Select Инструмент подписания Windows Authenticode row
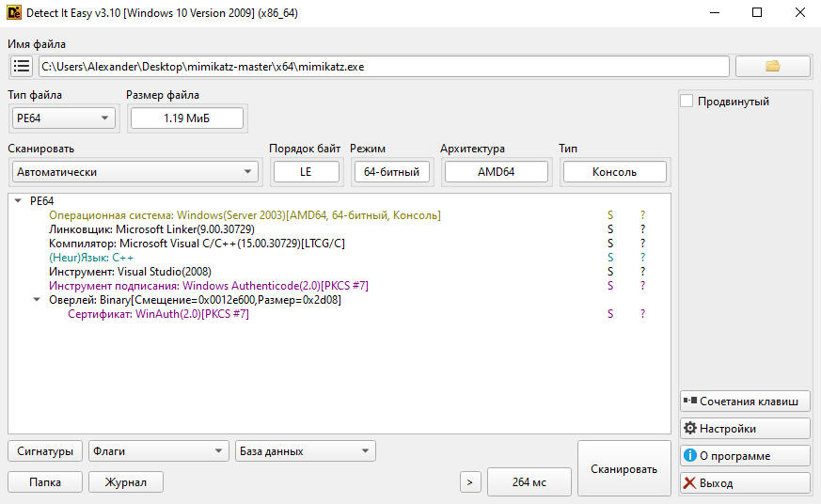The image size is (821, 504). click(209, 286)
